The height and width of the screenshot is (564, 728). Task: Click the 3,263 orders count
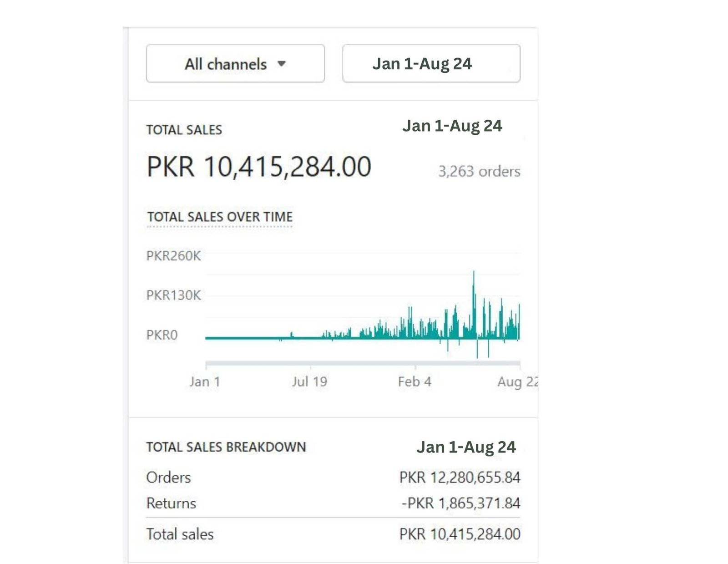[x=479, y=171]
